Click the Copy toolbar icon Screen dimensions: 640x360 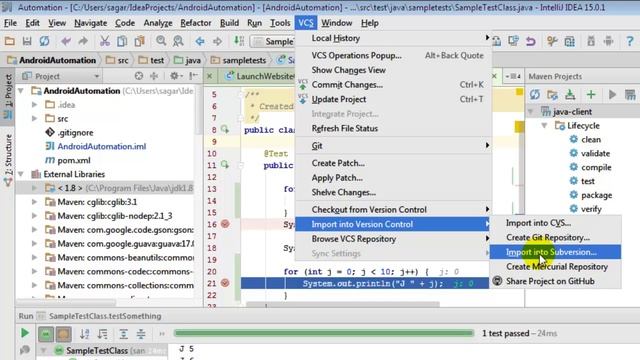pyautogui.click(x=122, y=41)
